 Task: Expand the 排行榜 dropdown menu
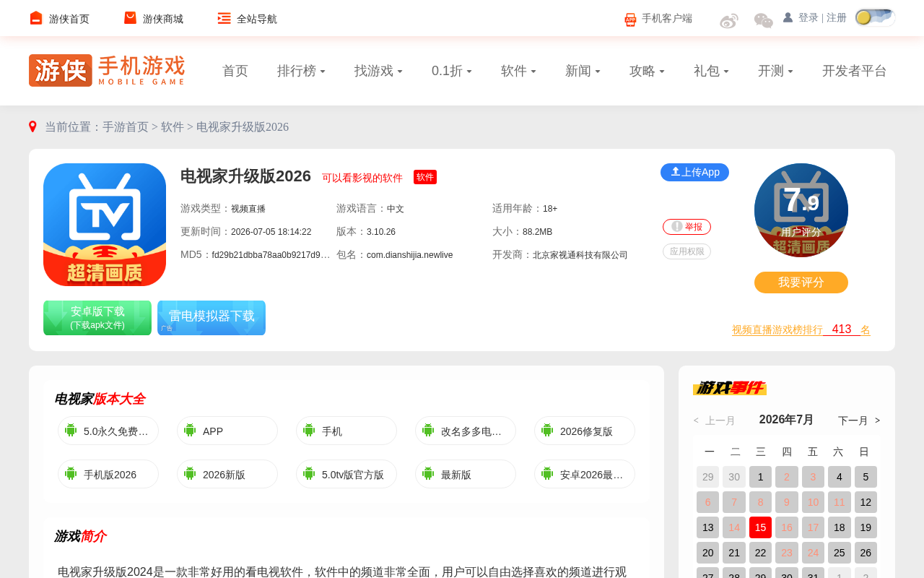pos(301,71)
